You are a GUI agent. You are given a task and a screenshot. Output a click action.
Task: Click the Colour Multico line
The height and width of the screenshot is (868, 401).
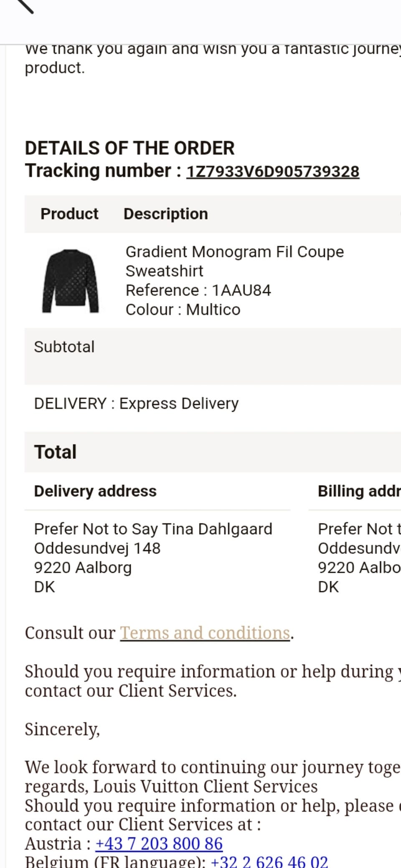click(183, 310)
